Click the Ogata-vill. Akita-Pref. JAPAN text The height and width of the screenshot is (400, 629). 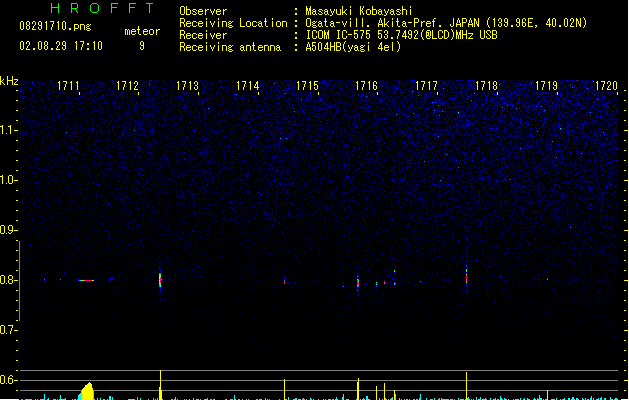point(394,23)
